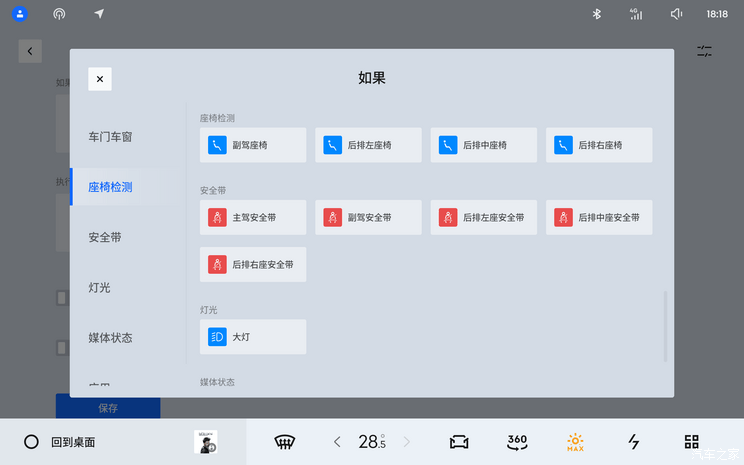This screenshot has width=744, height=465.
Task: Tap the 28.5 temperature value
Action: coord(372,442)
